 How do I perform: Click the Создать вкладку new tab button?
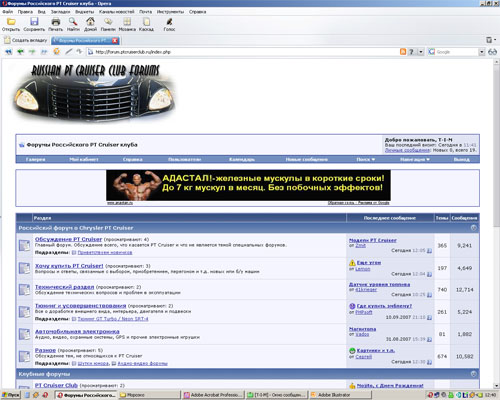pyautogui.click(x=26, y=40)
